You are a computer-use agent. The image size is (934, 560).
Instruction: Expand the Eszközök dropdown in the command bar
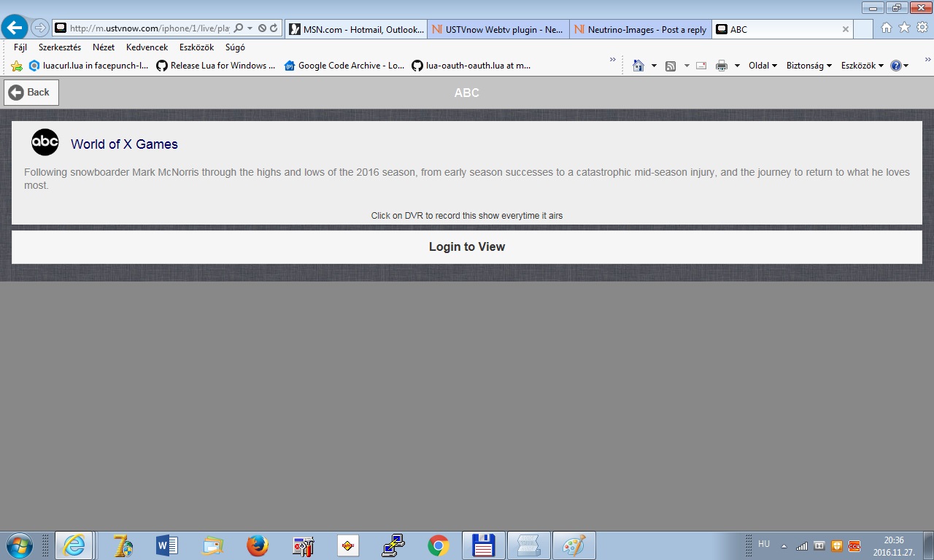click(862, 66)
